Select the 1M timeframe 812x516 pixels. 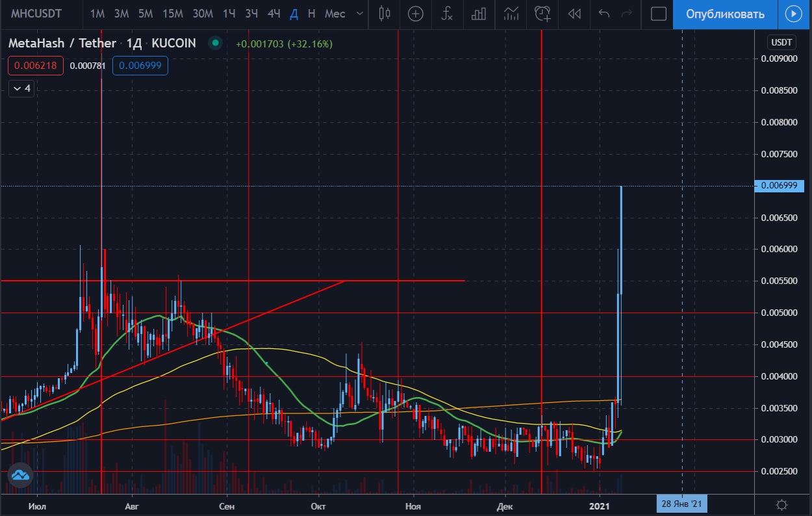pyautogui.click(x=97, y=14)
